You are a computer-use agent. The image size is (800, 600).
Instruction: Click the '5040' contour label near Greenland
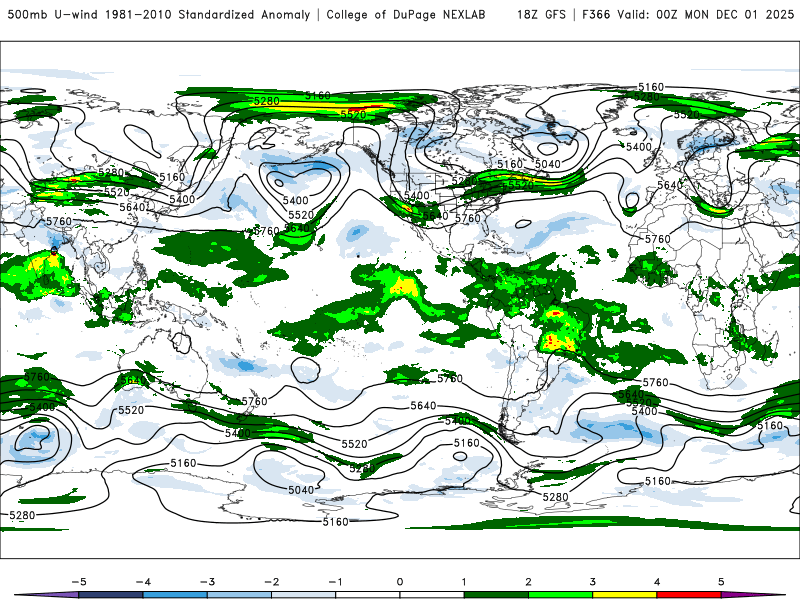[548, 164]
